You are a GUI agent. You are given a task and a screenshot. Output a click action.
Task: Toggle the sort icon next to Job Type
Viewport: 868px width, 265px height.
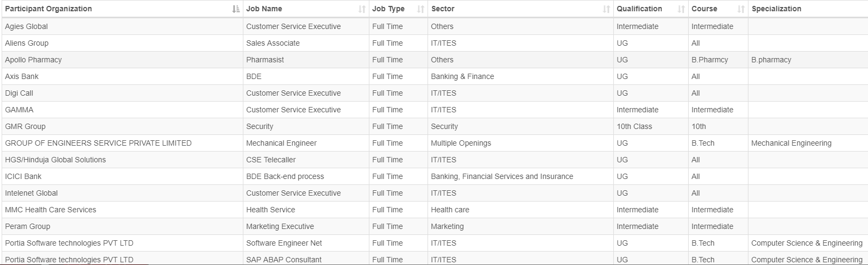click(421, 9)
